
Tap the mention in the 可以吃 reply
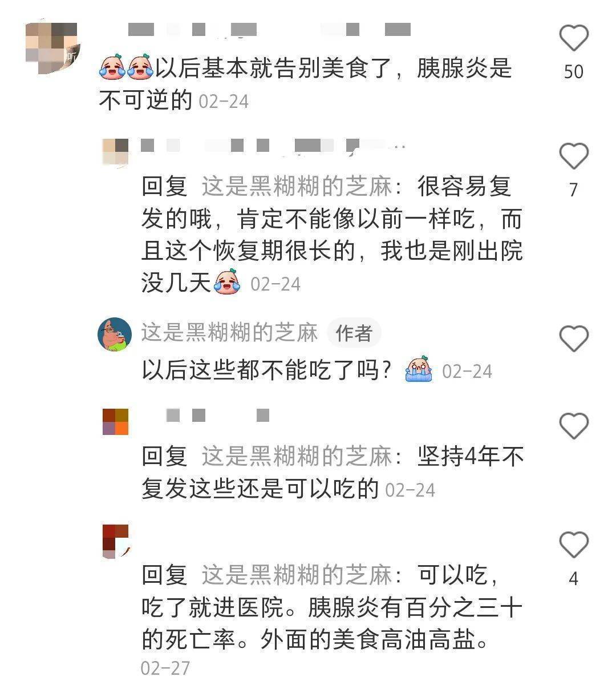(x=297, y=575)
